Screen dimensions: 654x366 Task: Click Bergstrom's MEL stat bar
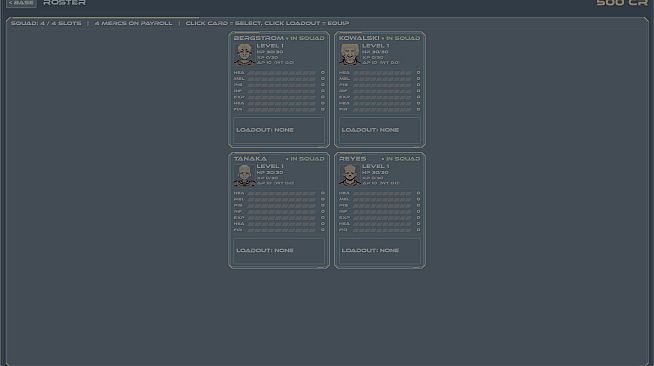pyautogui.click(x=282, y=79)
